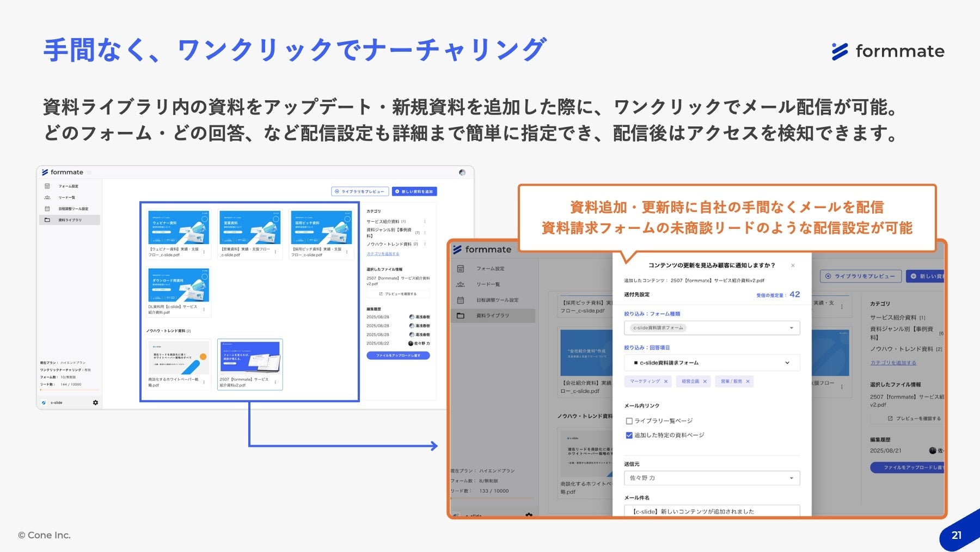Image resolution: width=980 pixels, height=552 pixels.
Task: Click ライブラリをプレビュー button in smaller window
Action: (x=360, y=192)
